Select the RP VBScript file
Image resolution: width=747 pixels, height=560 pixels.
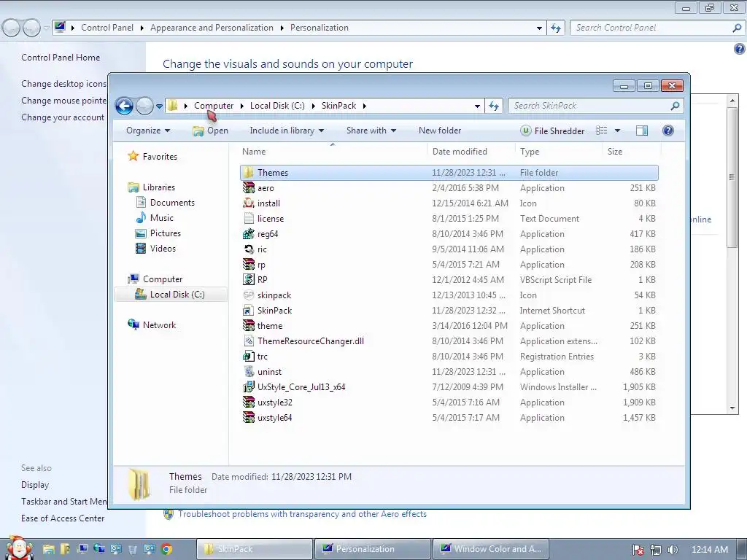449,279
